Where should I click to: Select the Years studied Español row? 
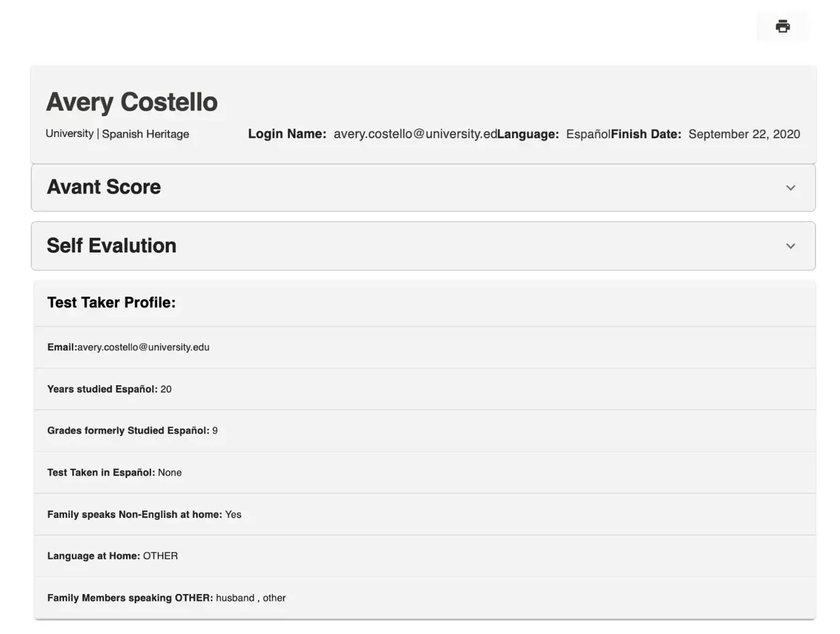pyautogui.click(x=109, y=389)
